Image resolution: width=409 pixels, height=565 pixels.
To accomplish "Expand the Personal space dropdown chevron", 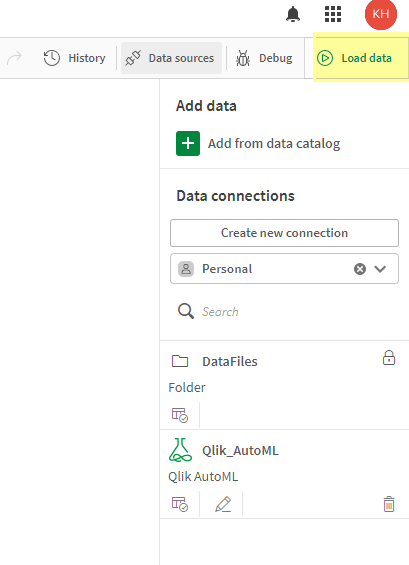I will 380,269.
